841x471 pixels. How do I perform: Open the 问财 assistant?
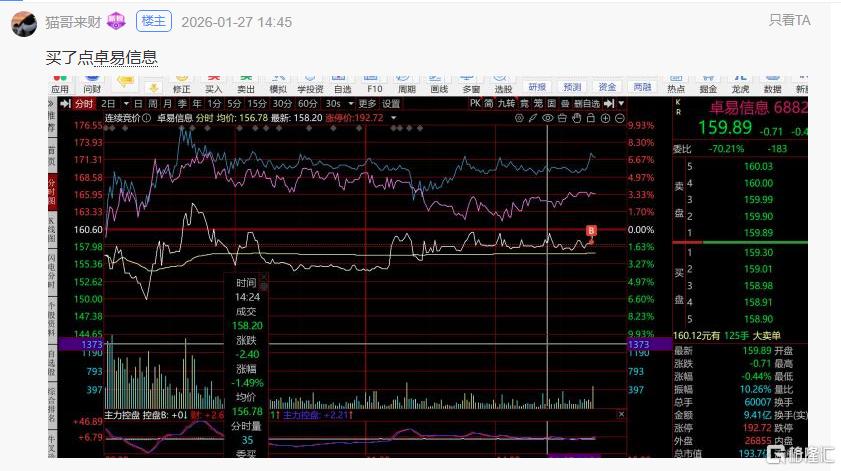[x=92, y=85]
